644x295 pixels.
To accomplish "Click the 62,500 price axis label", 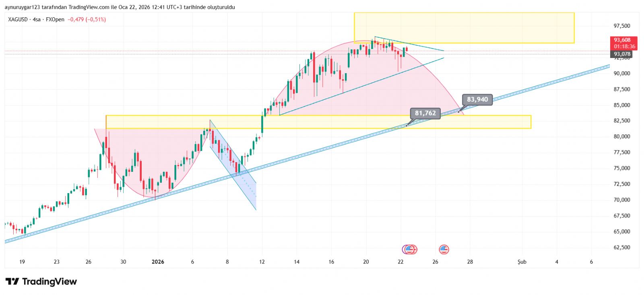I will coord(622,247).
